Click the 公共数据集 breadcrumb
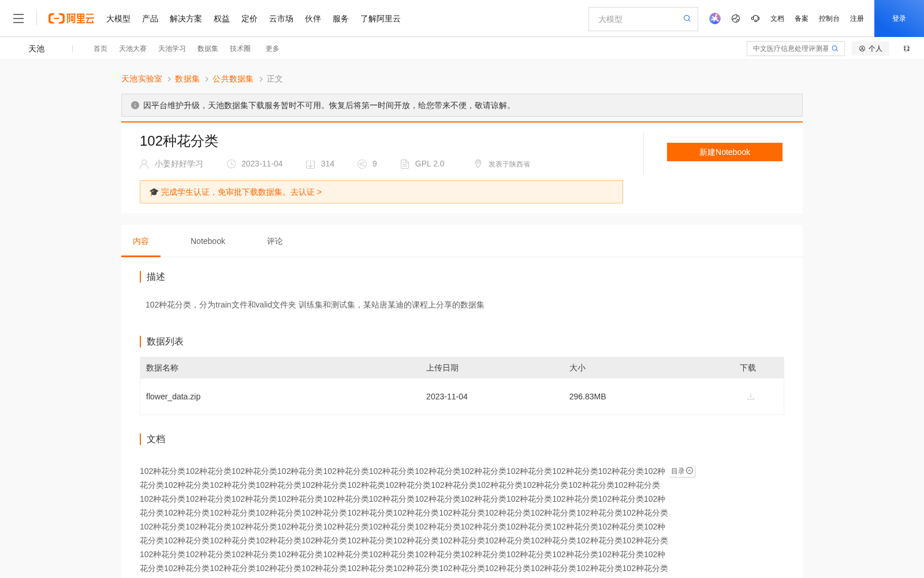Screen dimensions: 924x578 click(233, 79)
